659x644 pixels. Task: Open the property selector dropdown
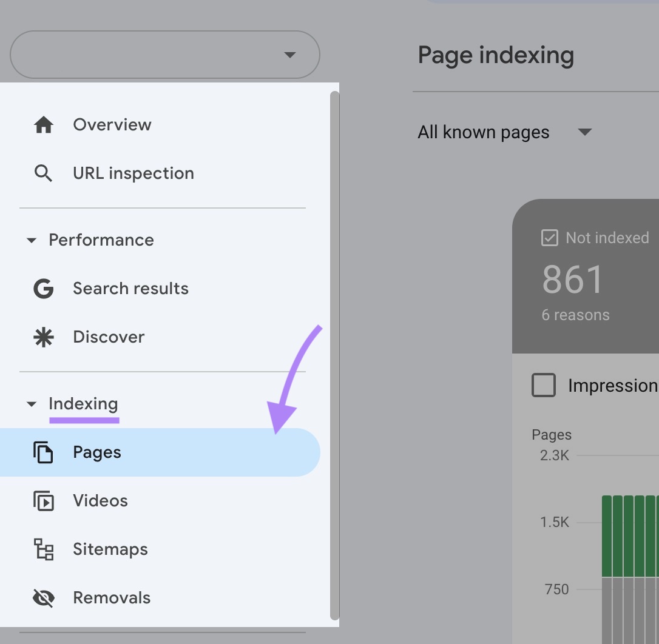pyautogui.click(x=164, y=55)
